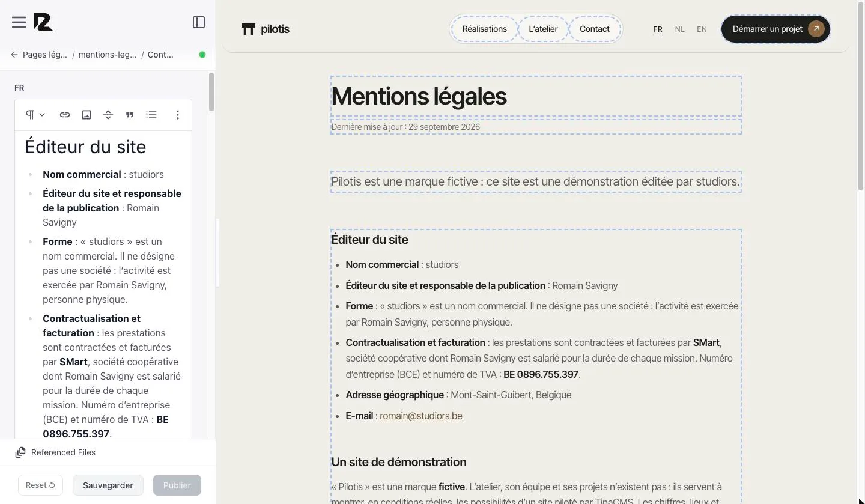865x504 pixels.
Task: Select the FR language option
Action: click(x=658, y=29)
